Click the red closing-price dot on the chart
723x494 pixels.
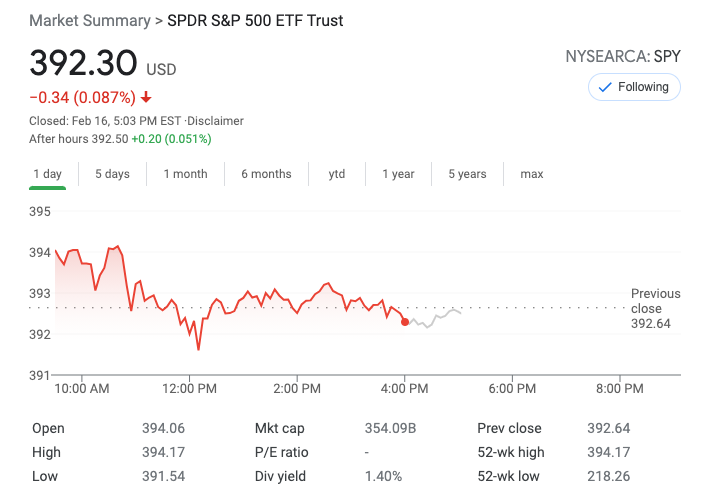click(x=405, y=321)
